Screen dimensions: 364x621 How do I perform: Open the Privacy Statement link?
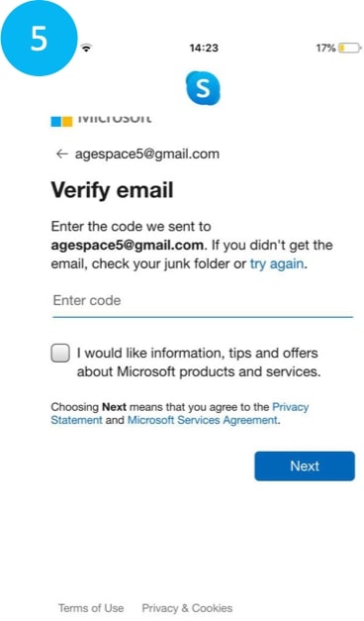(x=180, y=413)
